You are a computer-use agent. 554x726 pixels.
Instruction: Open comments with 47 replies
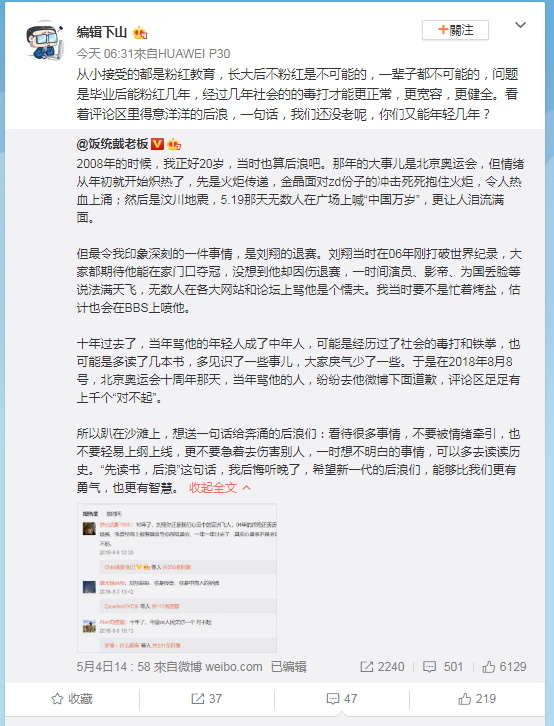point(342,699)
